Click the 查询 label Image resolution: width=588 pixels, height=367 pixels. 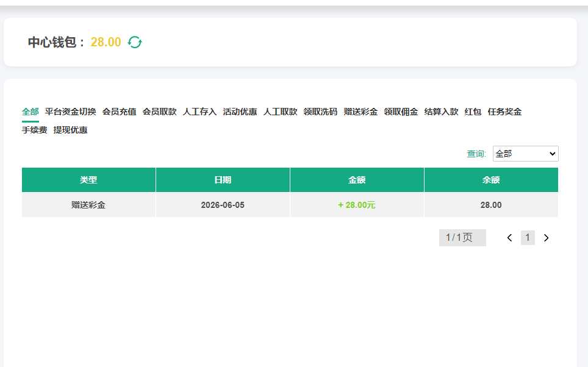click(476, 154)
